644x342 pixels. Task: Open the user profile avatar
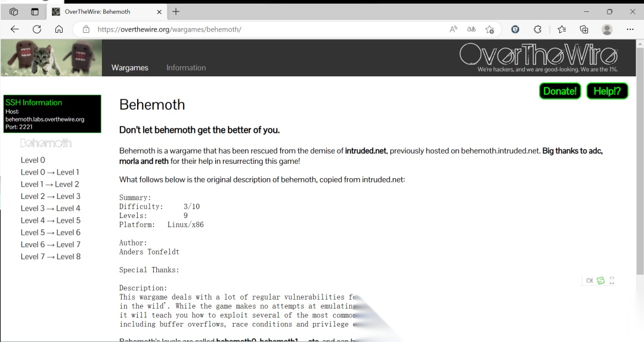606,29
